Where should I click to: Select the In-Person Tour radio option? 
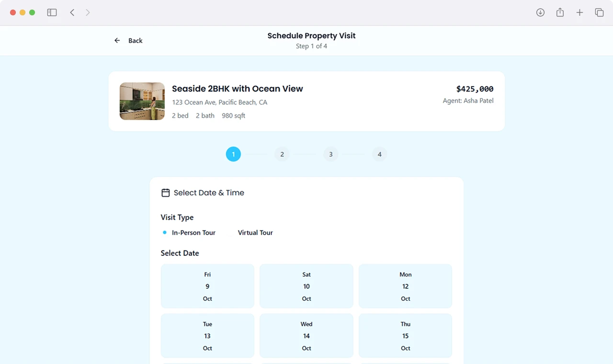[x=189, y=233]
